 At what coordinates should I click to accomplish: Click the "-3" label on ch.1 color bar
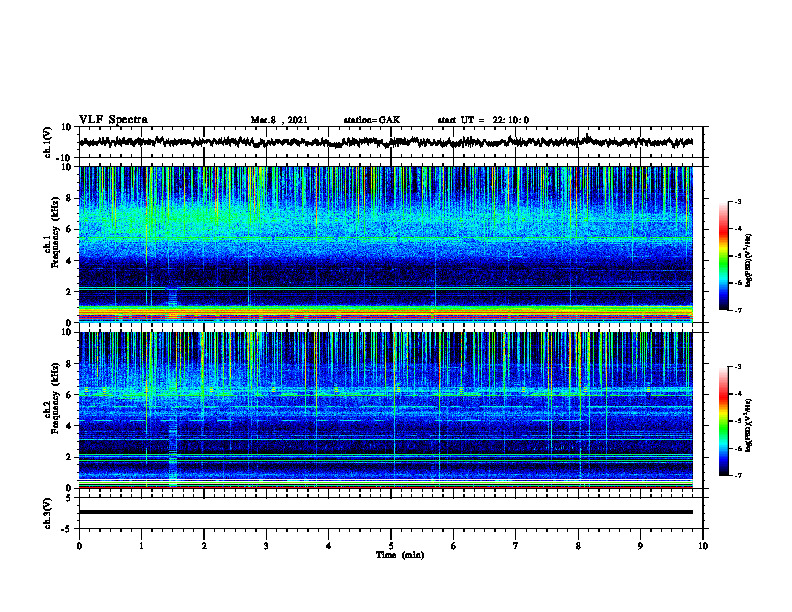coord(738,202)
